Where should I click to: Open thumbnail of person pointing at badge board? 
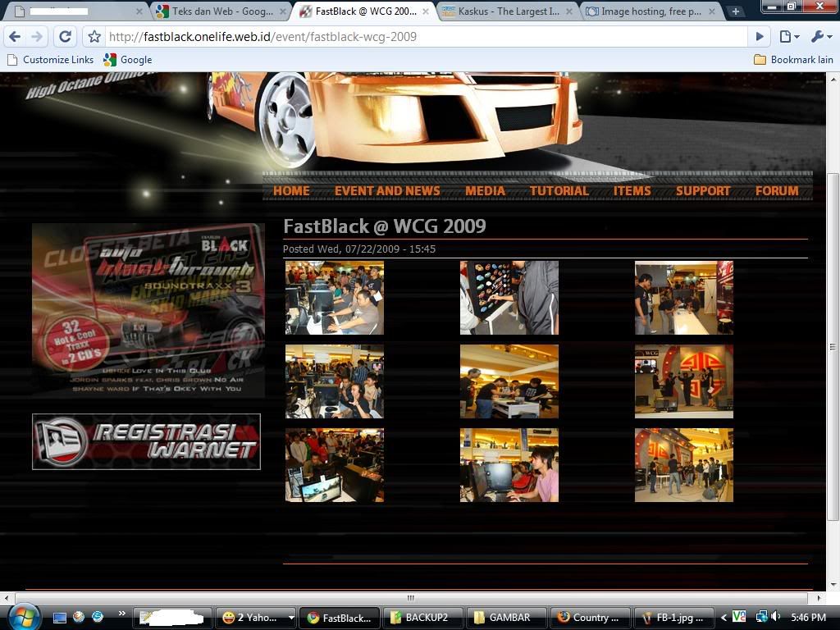click(x=509, y=298)
